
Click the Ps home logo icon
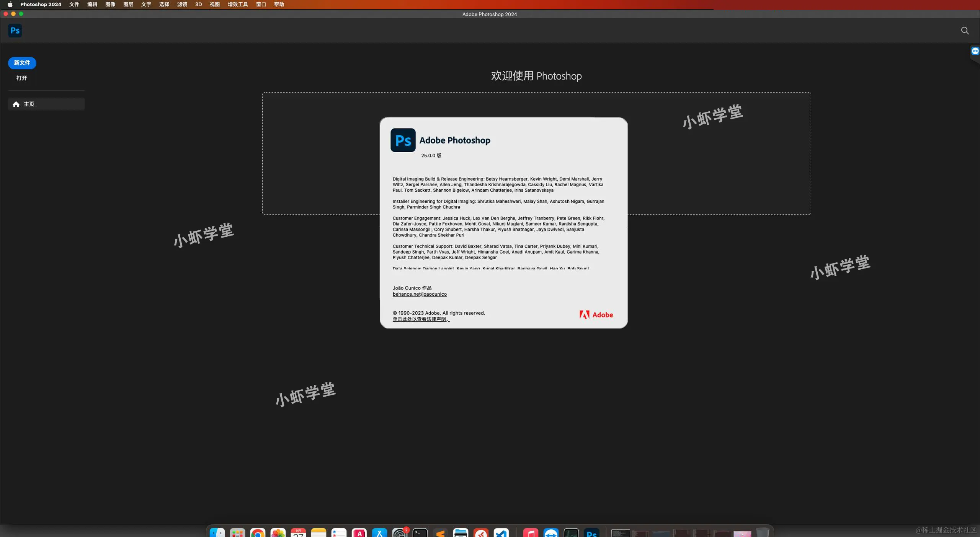[x=15, y=31]
